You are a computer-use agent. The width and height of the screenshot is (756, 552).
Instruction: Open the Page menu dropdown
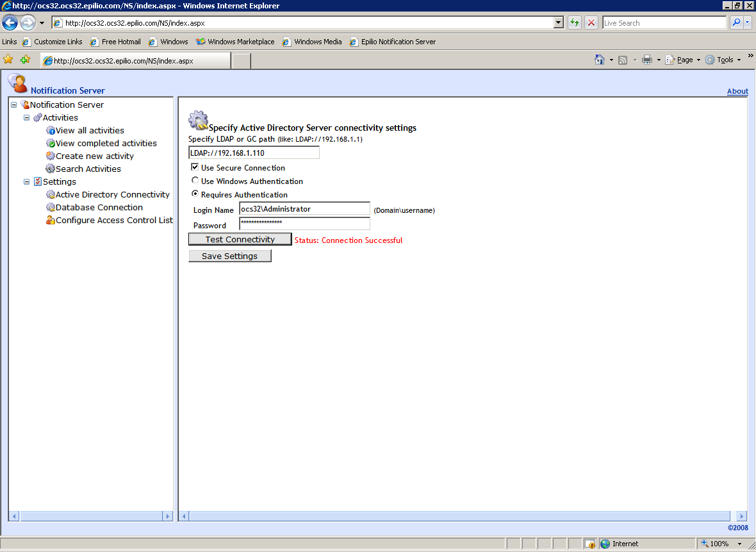[698, 60]
